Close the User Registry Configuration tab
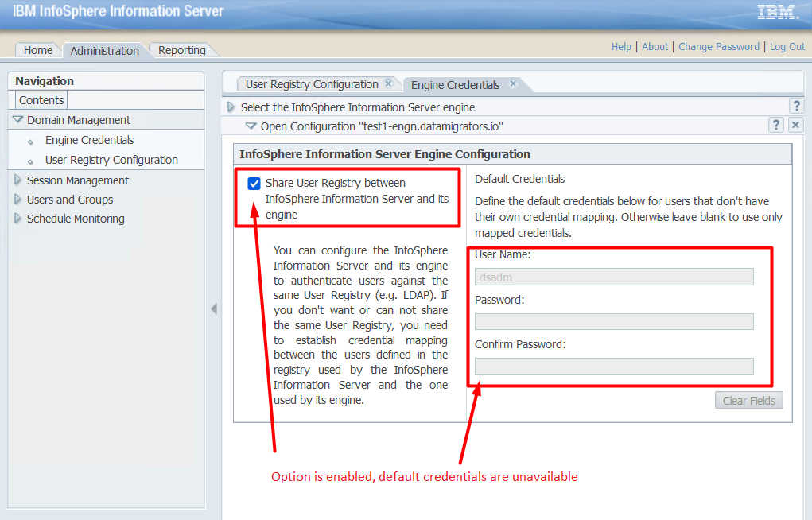Screen dimensions: 812x520 (388, 83)
